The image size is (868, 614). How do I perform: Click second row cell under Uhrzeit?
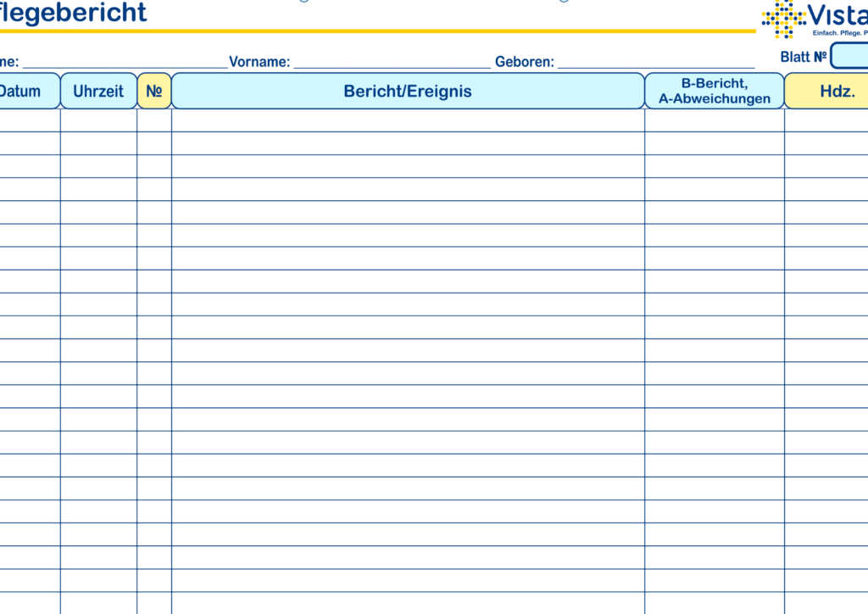pyautogui.click(x=98, y=143)
